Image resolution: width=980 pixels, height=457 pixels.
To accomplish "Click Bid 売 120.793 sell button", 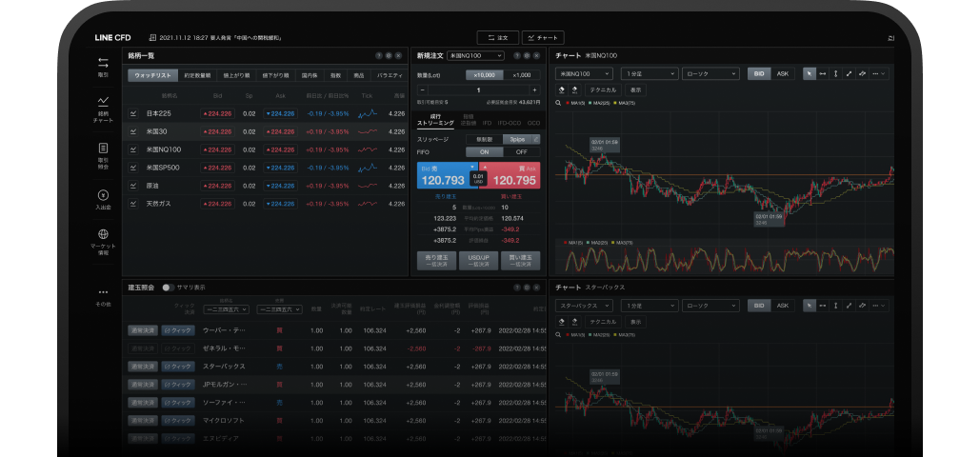I will pos(447,176).
